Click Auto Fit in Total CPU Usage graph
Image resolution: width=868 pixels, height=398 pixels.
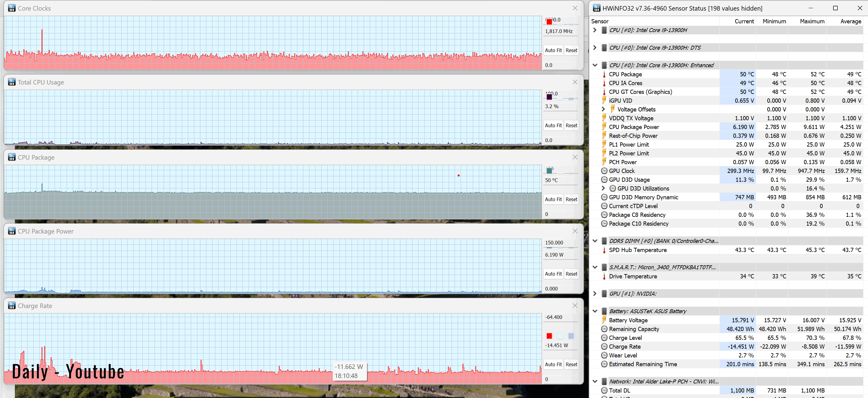coord(553,126)
